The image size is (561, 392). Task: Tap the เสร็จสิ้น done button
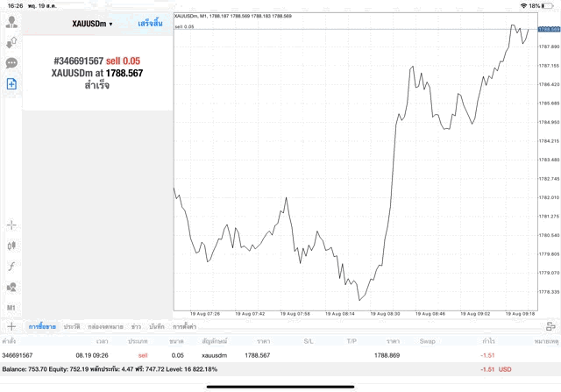coord(150,24)
